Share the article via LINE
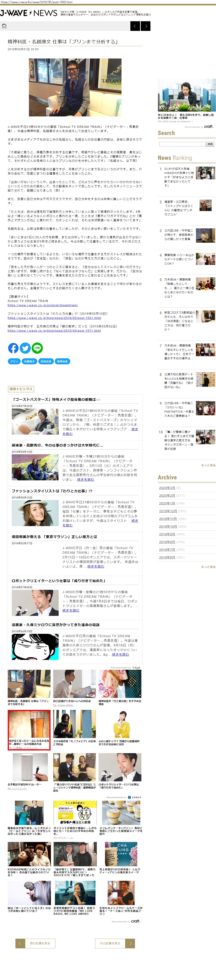The height and width of the screenshot is (980, 216). click(37, 348)
